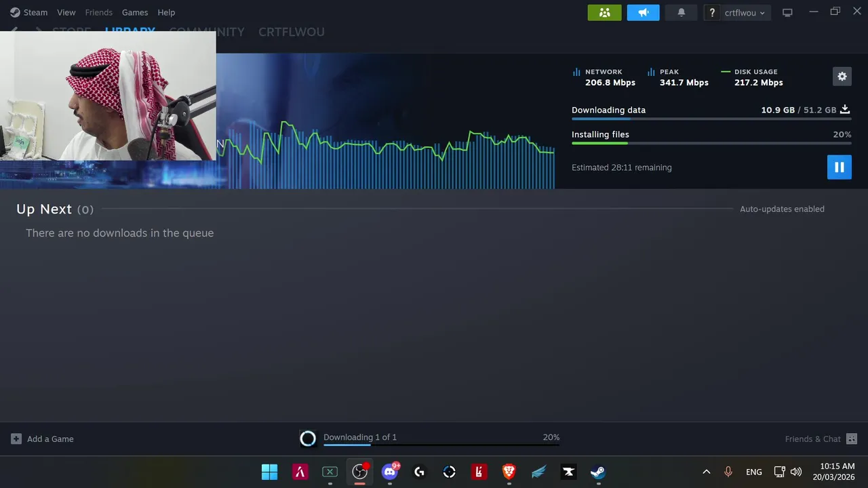Switch to the COMMUNITY tab
The height and width of the screenshot is (488, 868).
207,32
